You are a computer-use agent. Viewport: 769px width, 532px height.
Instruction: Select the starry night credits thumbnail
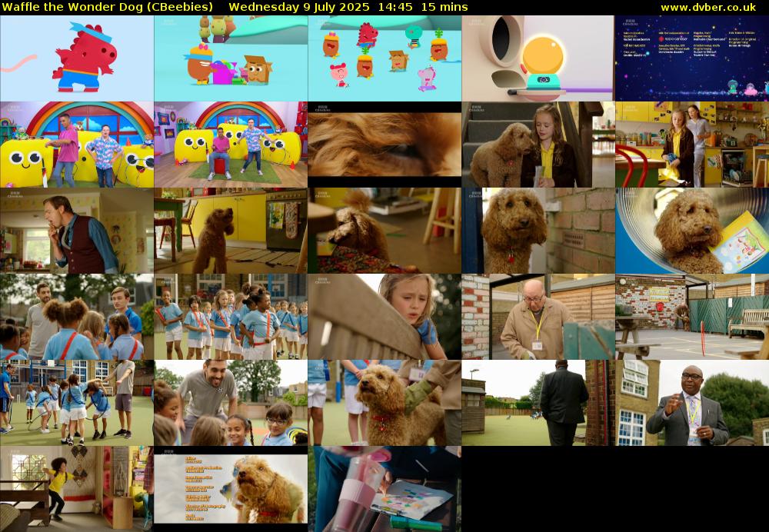pyautogui.click(x=692, y=58)
